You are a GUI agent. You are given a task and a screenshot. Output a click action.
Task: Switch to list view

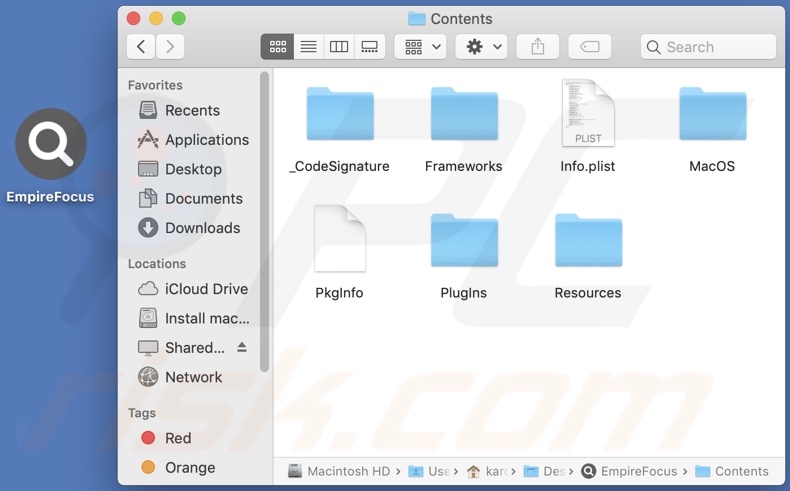click(308, 47)
